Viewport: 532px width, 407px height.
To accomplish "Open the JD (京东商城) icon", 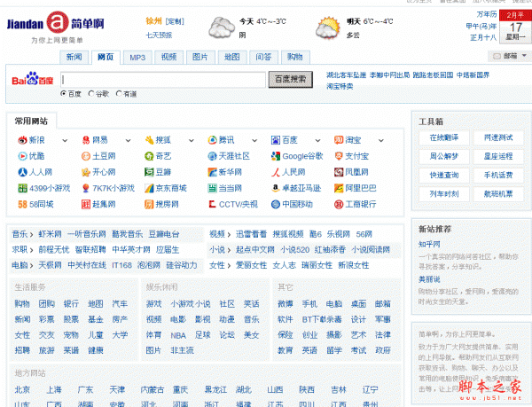I will click(x=149, y=188).
